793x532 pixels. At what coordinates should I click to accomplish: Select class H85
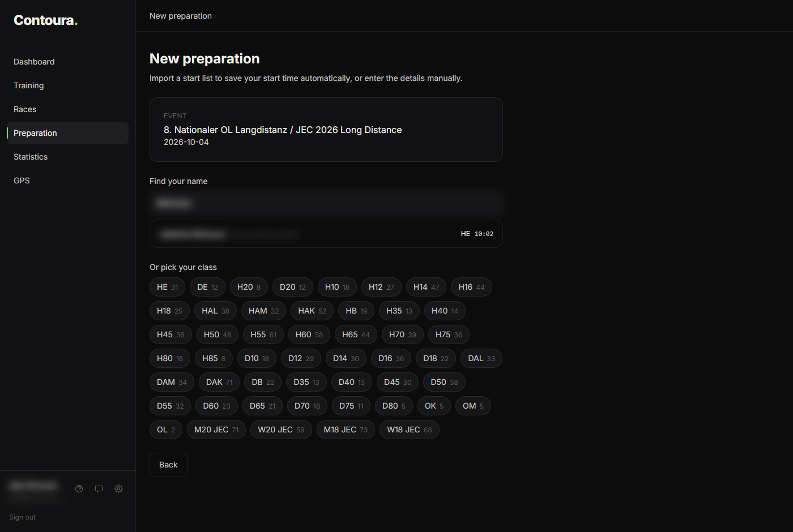tap(214, 358)
